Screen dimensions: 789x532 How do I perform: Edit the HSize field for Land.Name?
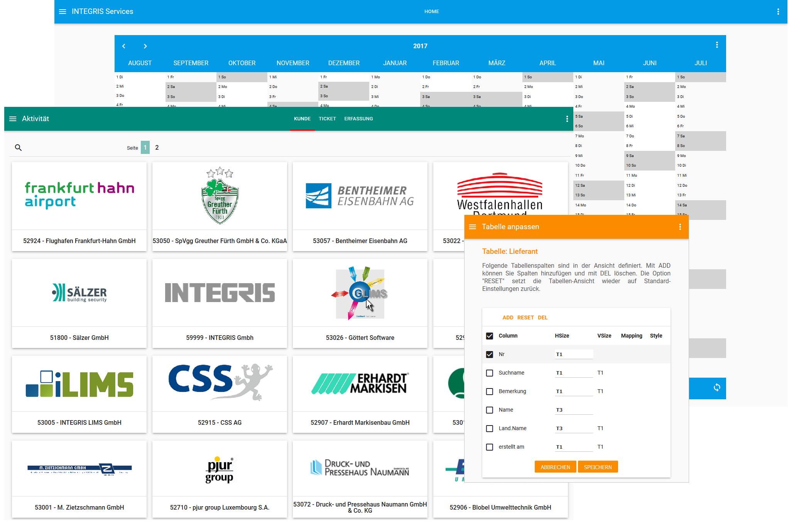[x=574, y=429]
